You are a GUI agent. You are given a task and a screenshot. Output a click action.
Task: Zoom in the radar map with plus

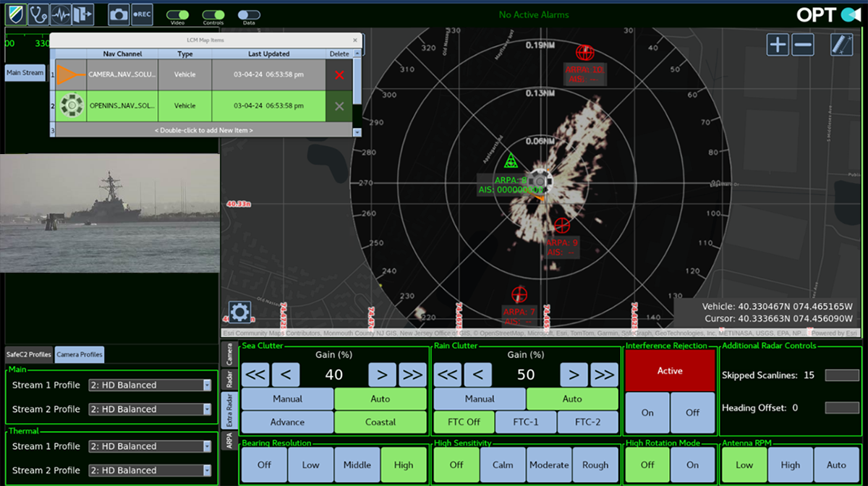pyautogui.click(x=778, y=45)
